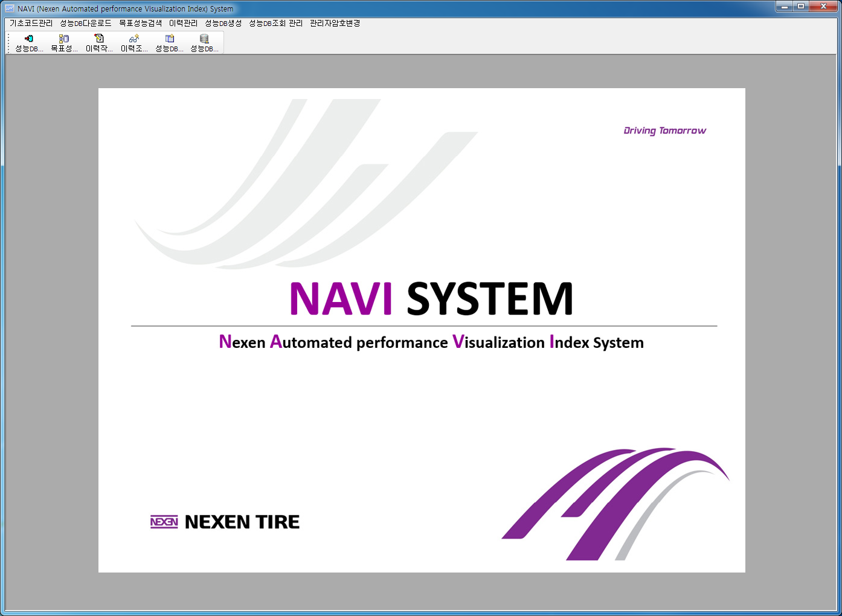The image size is (842, 616).
Task: Maximize the NAVI System window
Action: coord(801,7)
